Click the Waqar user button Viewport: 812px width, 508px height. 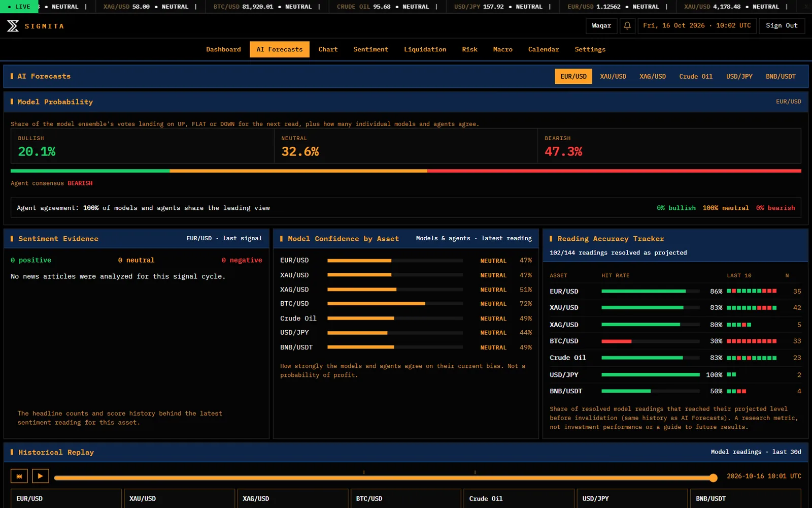(x=601, y=25)
